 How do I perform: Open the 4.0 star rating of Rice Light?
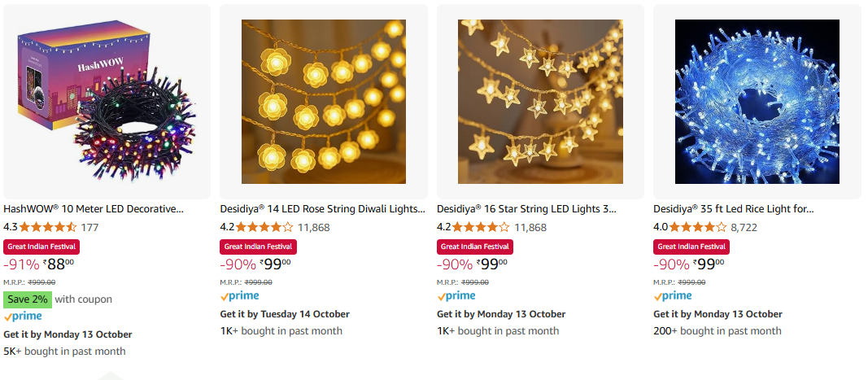click(x=697, y=227)
